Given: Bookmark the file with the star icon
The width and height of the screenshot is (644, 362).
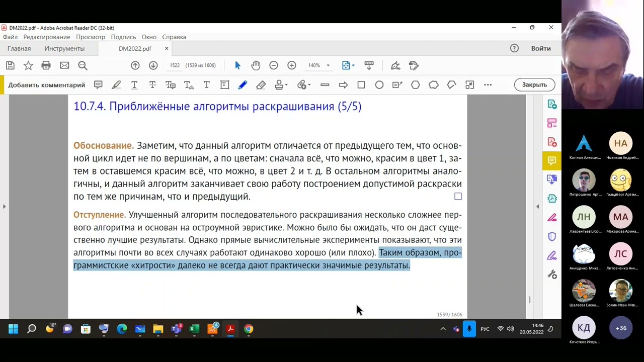Looking at the screenshot, I should (28, 65).
